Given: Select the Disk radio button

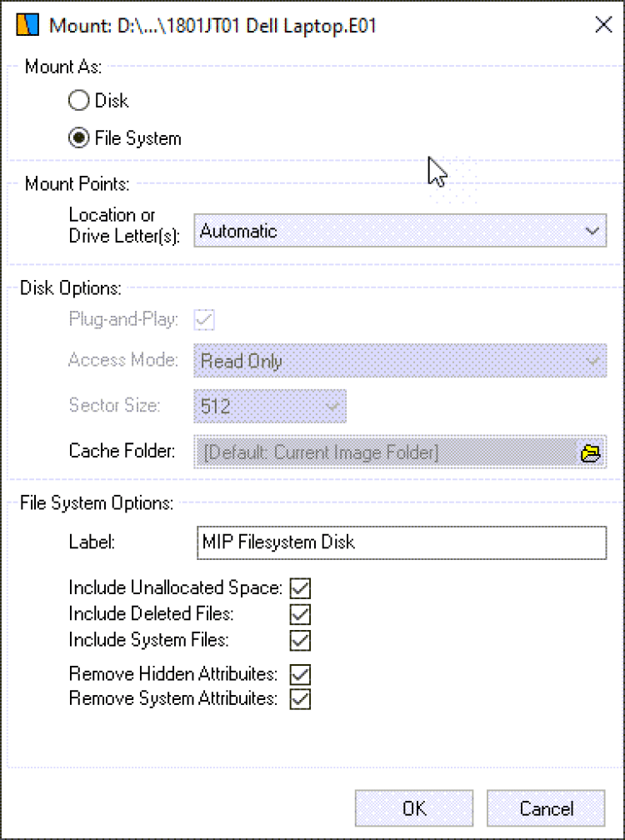Looking at the screenshot, I should (78, 101).
